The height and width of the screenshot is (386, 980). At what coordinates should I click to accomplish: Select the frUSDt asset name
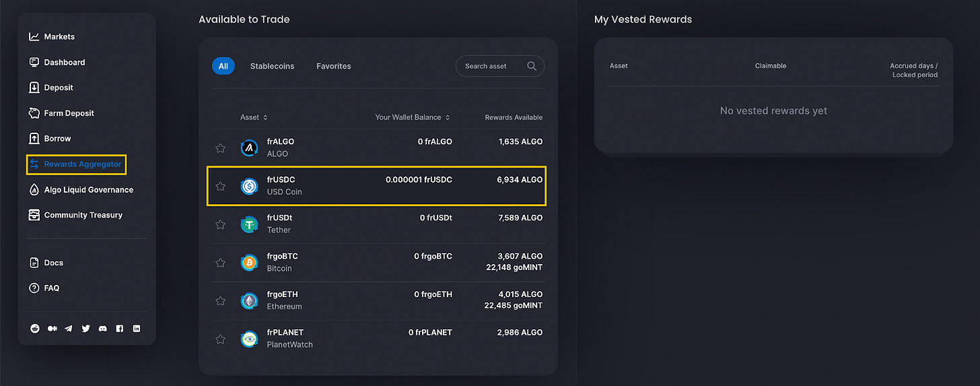(279, 218)
